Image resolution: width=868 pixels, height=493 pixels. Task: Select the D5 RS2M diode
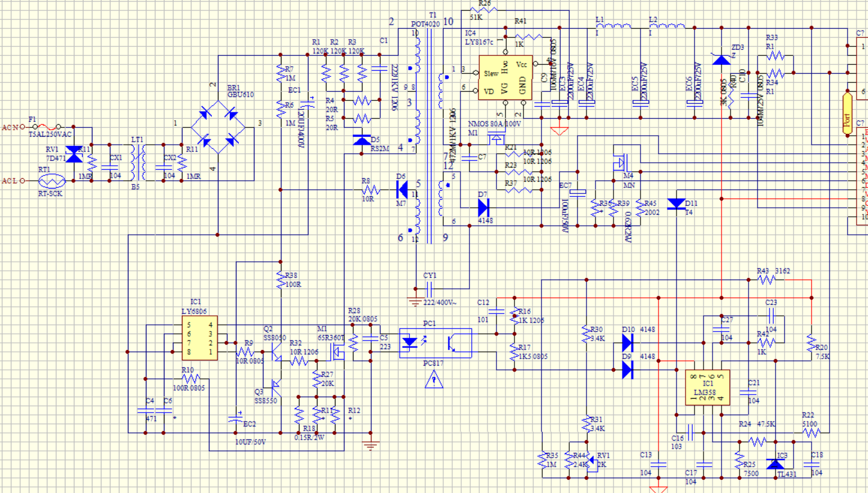click(x=361, y=141)
